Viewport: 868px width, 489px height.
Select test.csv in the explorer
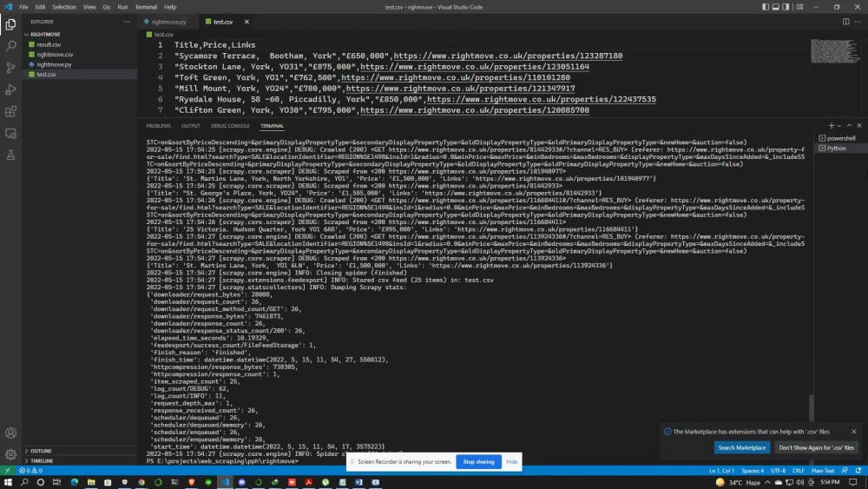pos(80,74)
